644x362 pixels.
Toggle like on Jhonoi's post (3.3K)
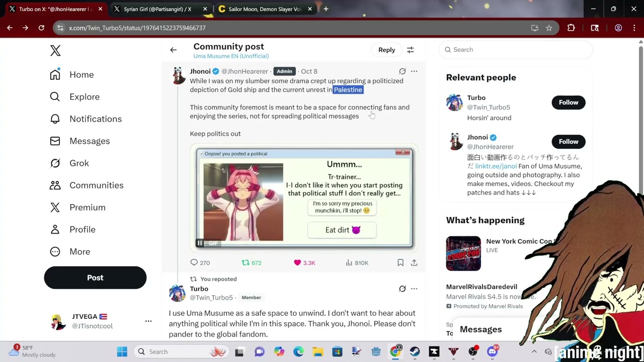(x=304, y=262)
